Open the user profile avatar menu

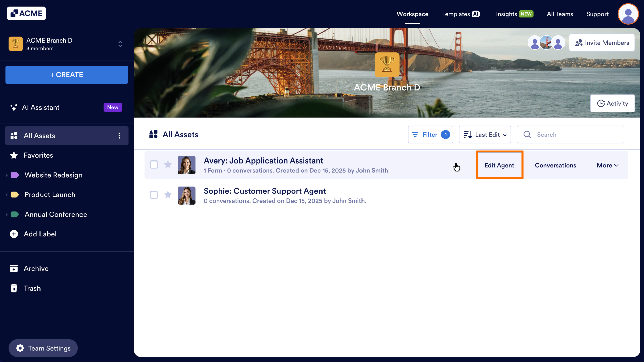click(x=628, y=14)
